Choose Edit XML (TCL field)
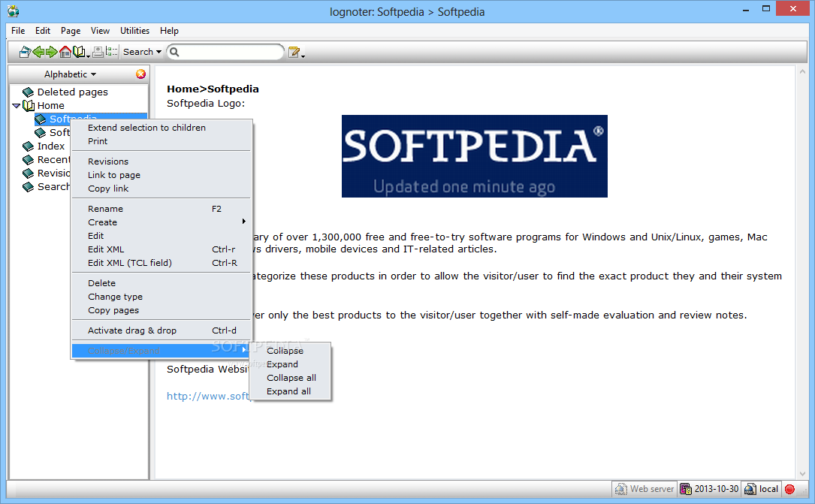Image resolution: width=815 pixels, height=504 pixels. point(161,262)
